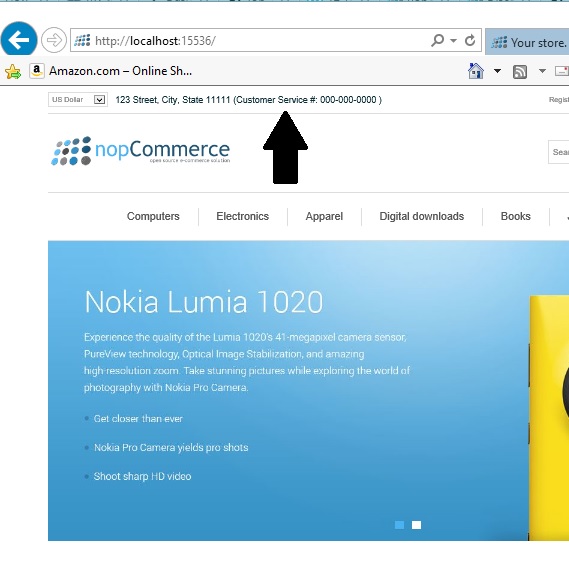Click the '123 Street, City, State 11111' text
The height and width of the screenshot is (561, 569).
pos(173,100)
